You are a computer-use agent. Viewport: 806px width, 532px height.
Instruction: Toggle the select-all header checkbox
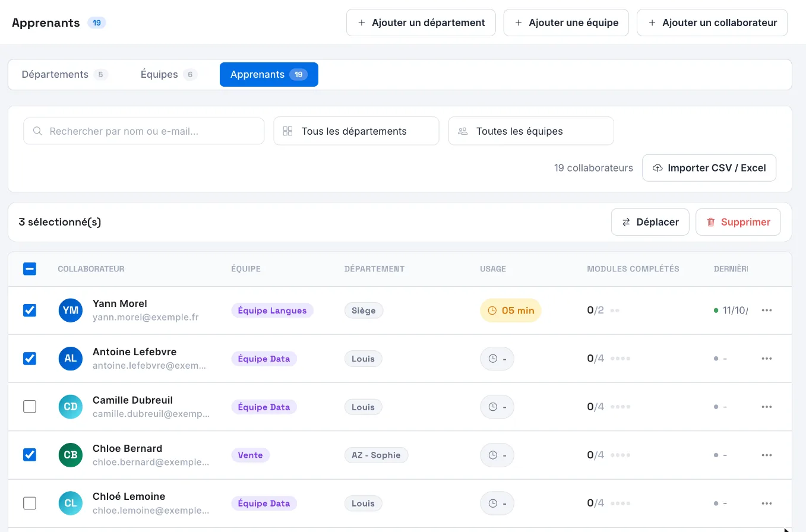(30, 269)
